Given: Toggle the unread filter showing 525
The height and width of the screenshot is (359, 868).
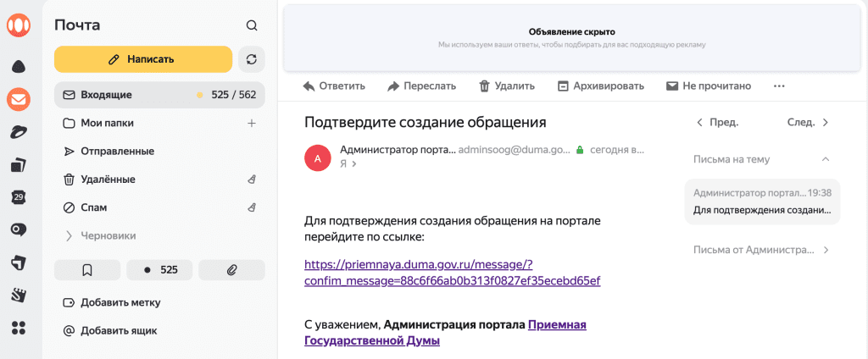Looking at the screenshot, I should (x=159, y=270).
